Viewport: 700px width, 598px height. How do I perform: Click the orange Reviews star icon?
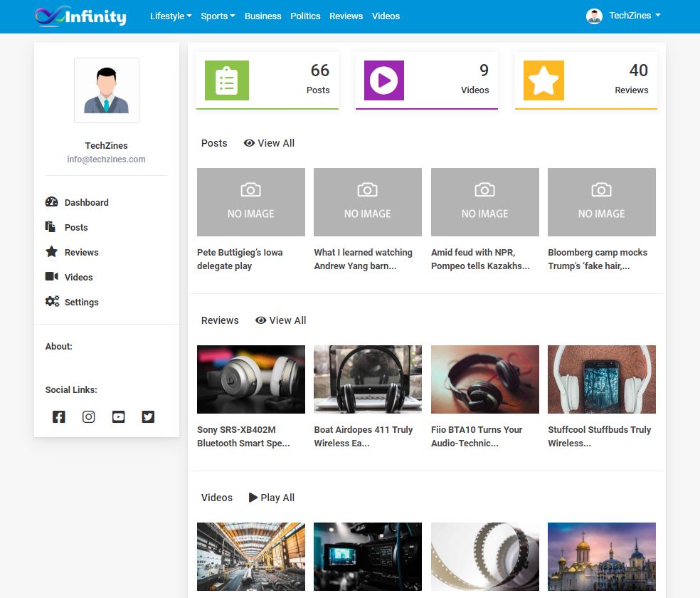point(543,80)
